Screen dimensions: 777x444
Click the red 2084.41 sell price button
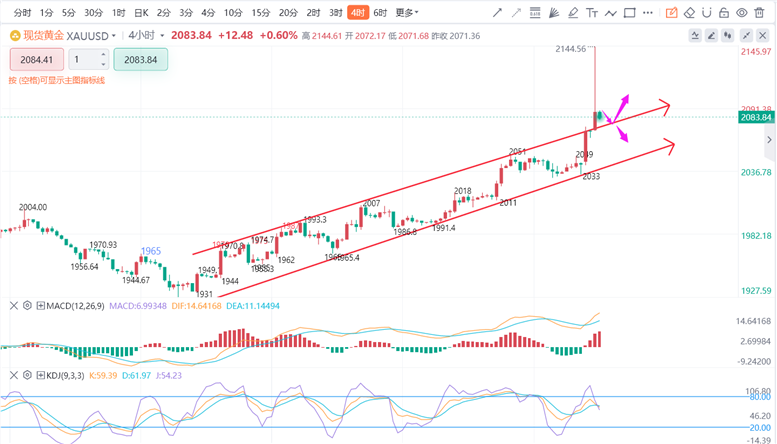[37, 59]
